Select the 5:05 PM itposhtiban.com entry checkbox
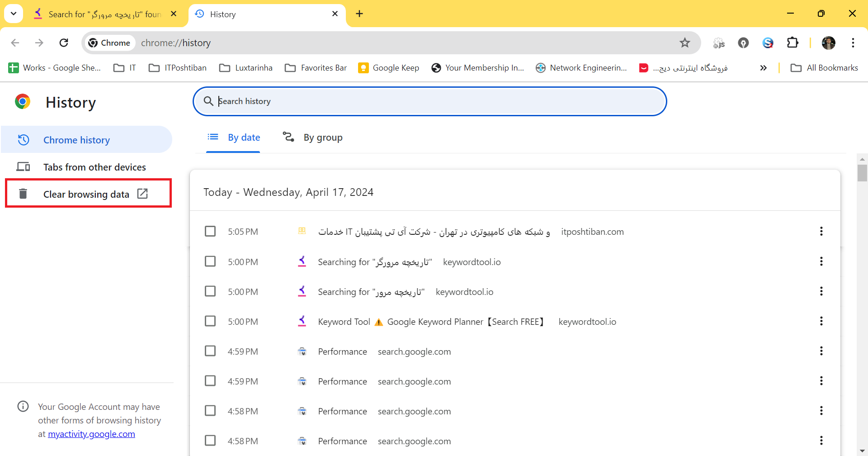 [210, 231]
